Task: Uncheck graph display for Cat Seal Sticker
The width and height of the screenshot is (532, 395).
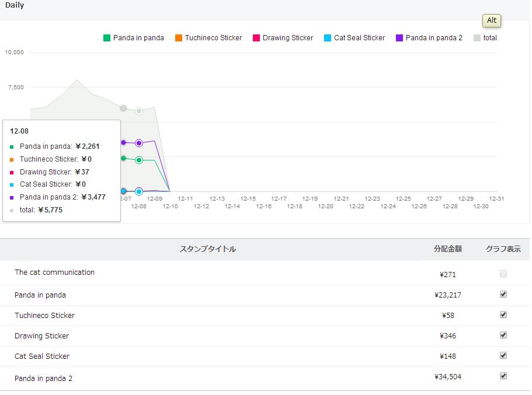Action: point(503,356)
